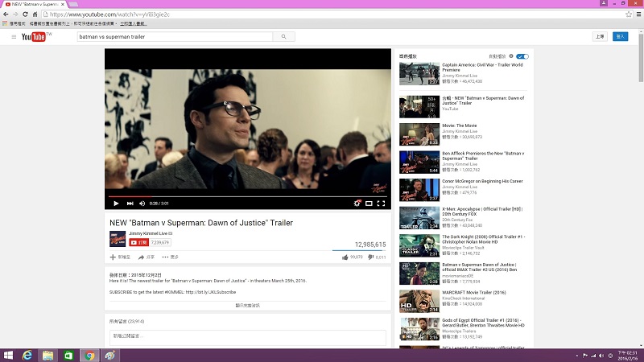Play the video with the play button
644x362 pixels.
click(116, 204)
